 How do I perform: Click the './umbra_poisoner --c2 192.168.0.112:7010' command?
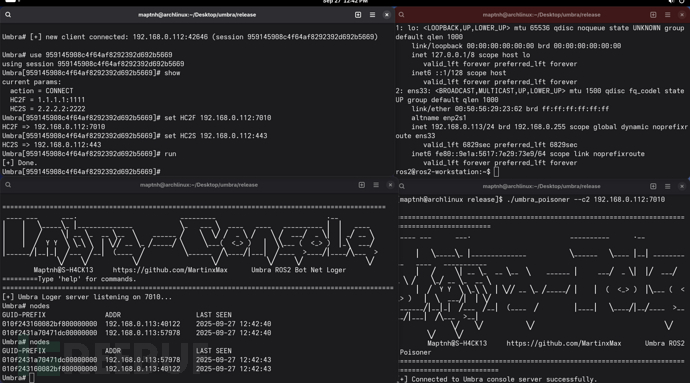(586, 200)
